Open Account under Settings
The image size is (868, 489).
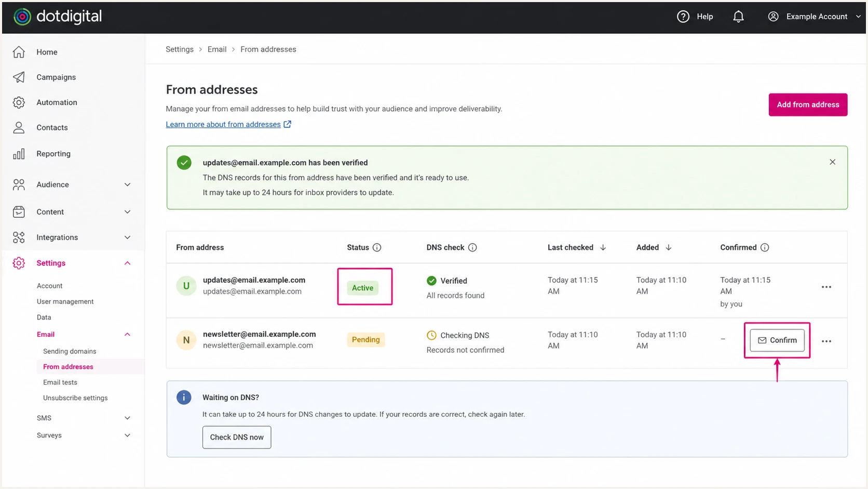(x=49, y=286)
